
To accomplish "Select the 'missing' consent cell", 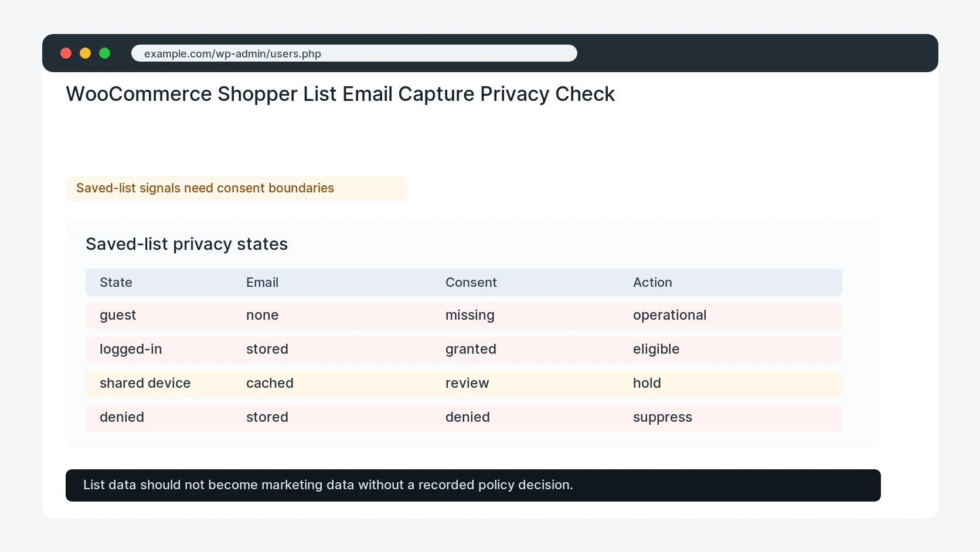I will click(x=470, y=316).
